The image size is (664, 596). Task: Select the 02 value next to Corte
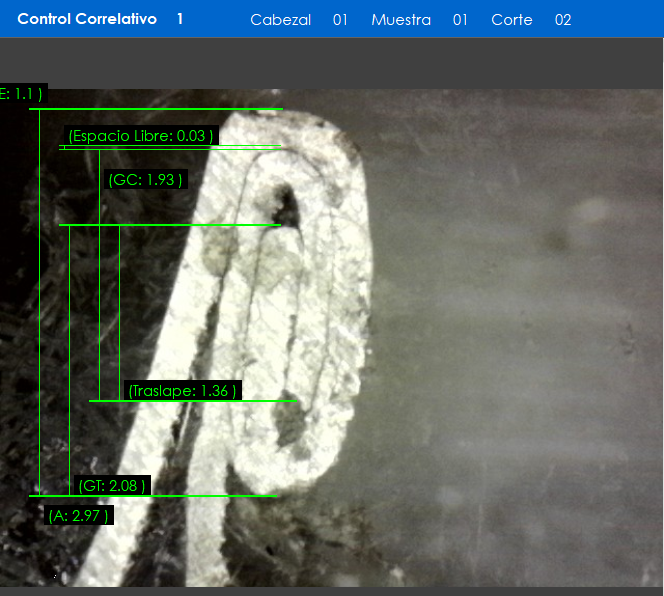coord(563,20)
